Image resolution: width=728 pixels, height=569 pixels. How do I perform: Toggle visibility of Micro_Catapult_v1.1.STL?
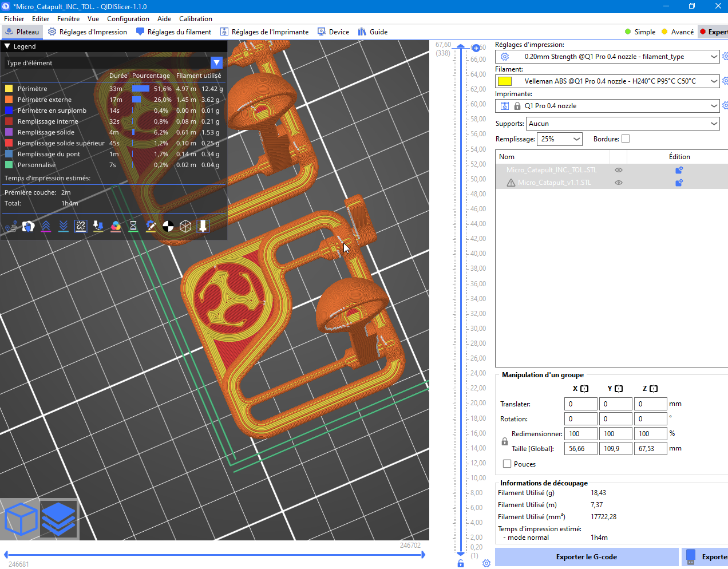[x=618, y=183]
